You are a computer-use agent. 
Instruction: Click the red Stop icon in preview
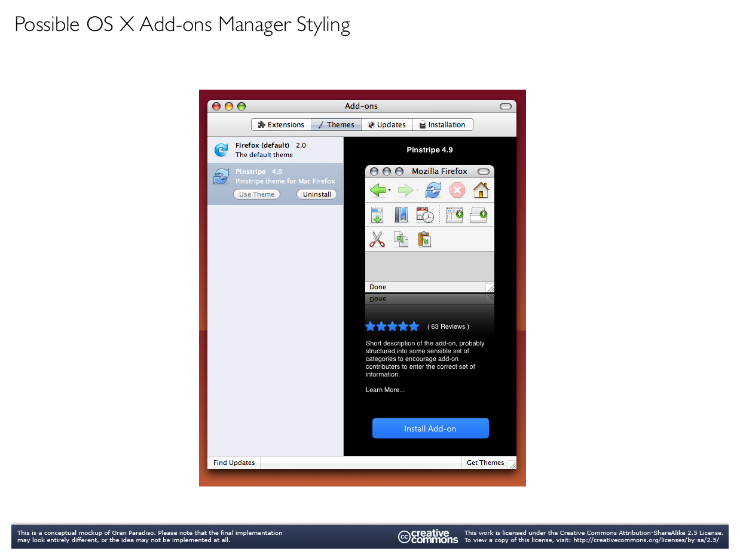click(x=457, y=191)
